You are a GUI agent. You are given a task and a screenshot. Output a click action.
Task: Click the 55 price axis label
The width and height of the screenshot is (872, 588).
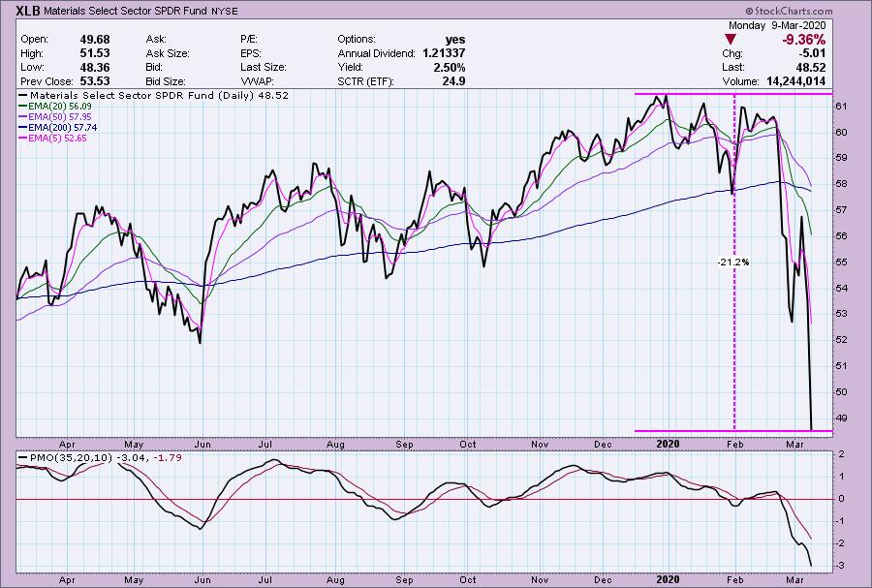point(841,263)
